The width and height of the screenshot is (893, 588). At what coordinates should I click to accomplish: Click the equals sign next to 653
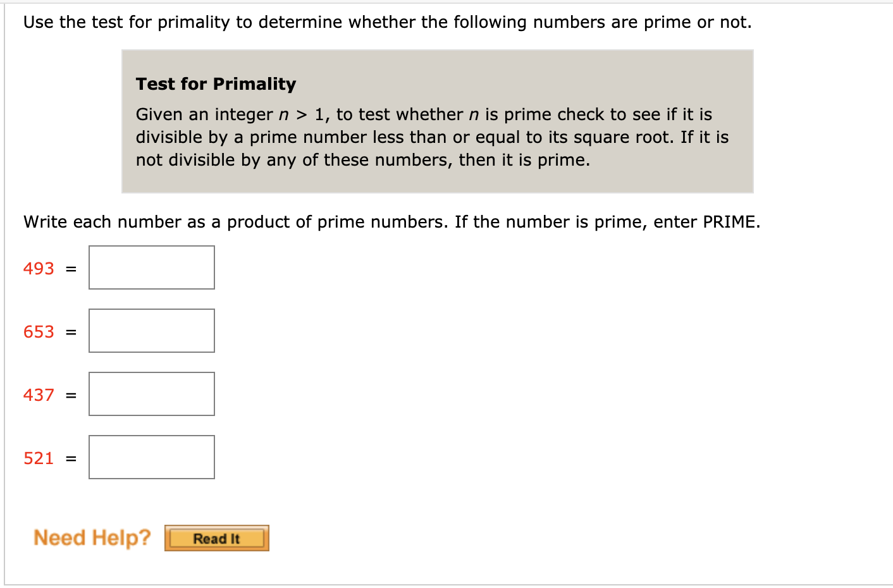[x=71, y=331]
